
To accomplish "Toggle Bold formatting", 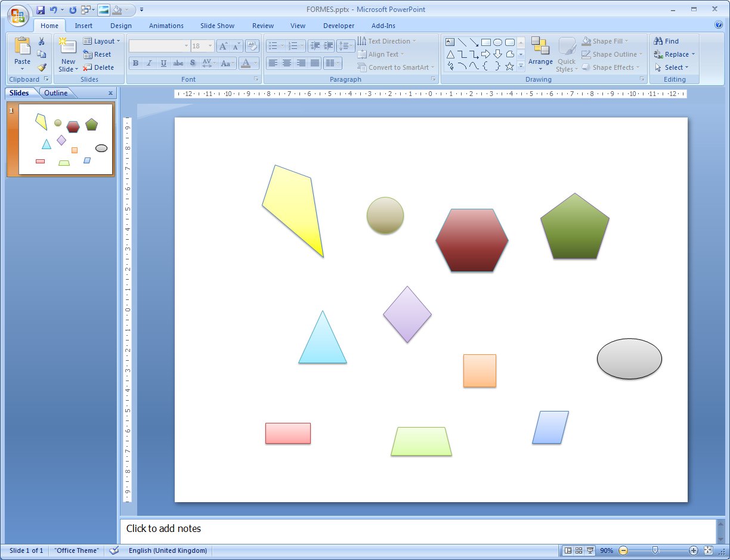I will pos(135,63).
